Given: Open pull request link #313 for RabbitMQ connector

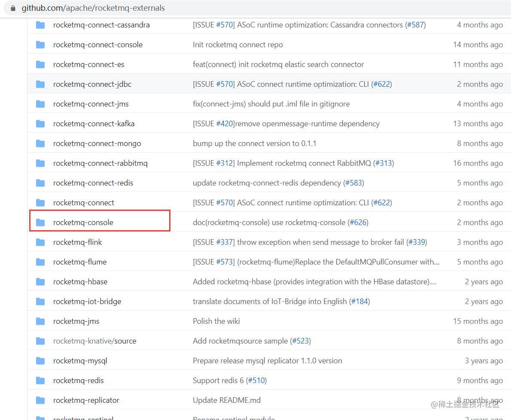Looking at the screenshot, I should 384,163.
